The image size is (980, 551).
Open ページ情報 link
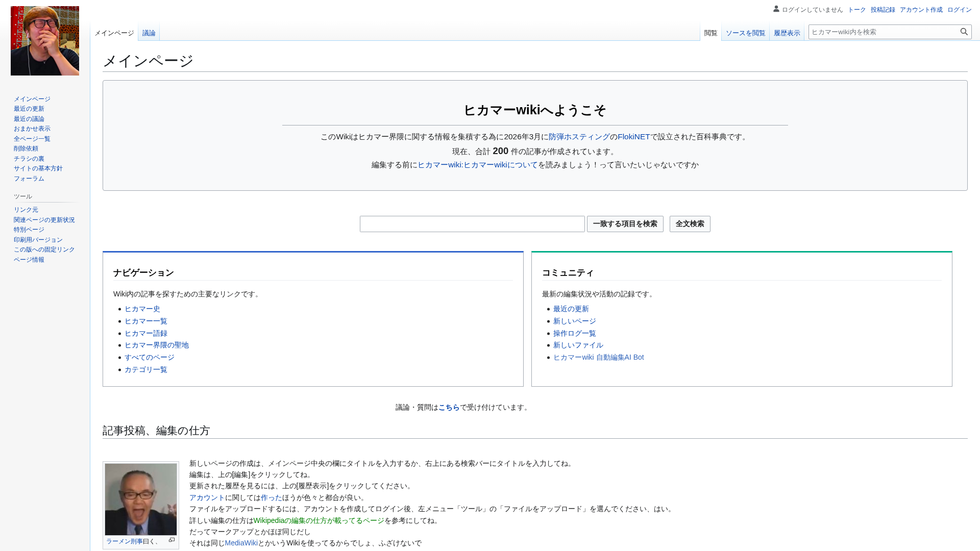click(29, 260)
